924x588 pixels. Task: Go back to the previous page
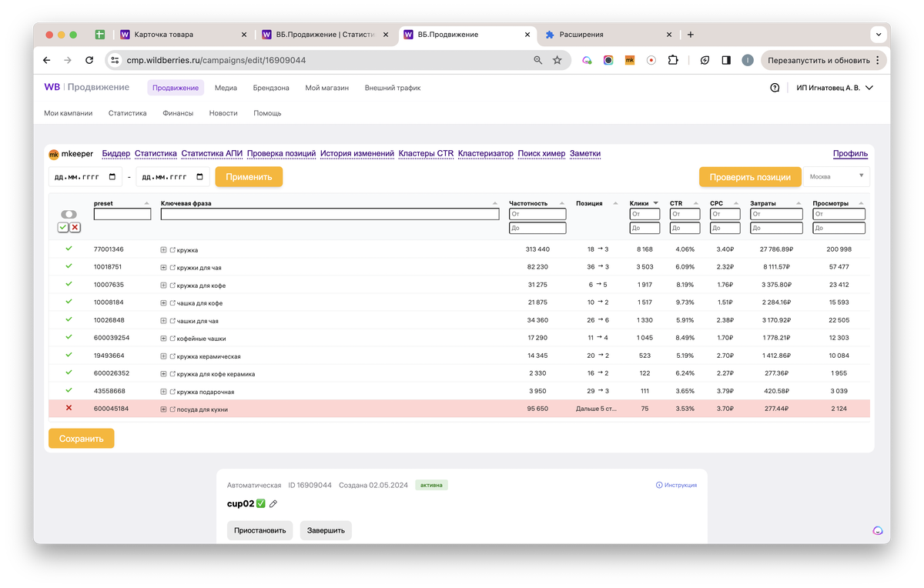[47, 60]
